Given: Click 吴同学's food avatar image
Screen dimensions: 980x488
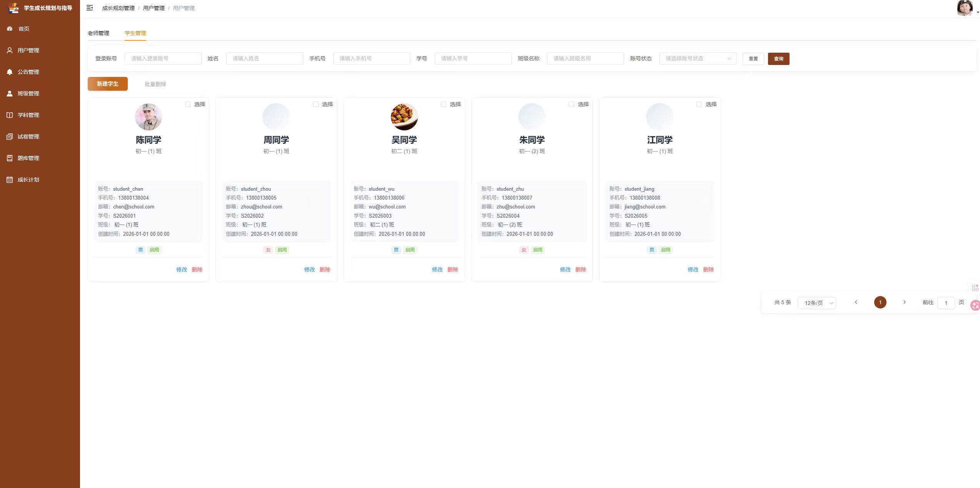Looking at the screenshot, I should point(404,117).
